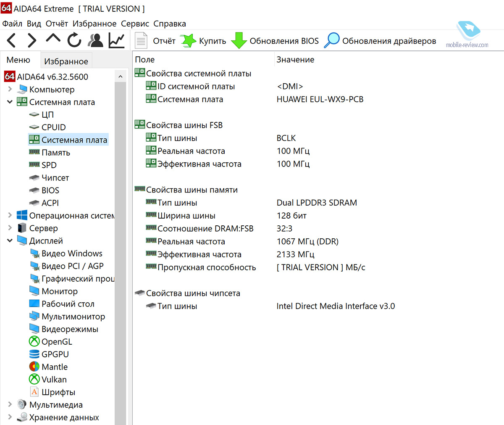The height and width of the screenshot is (425, 504).
Task: Select the Dual LPDDR3 SDRAM value
Action: coord(317,203)
